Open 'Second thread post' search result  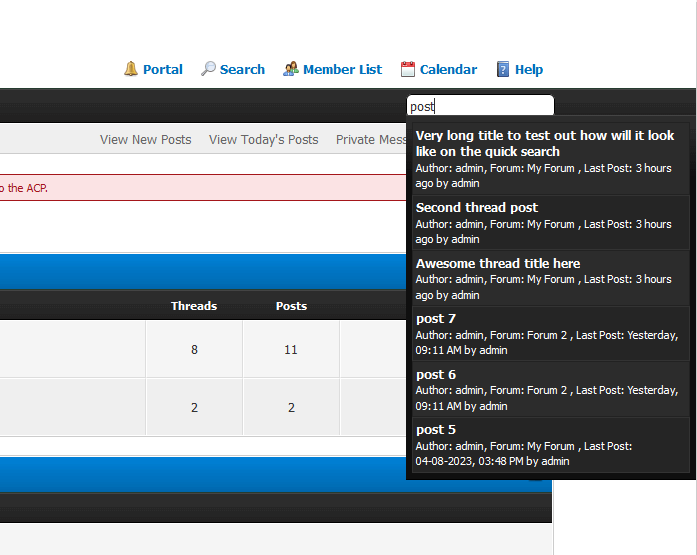point(551,223)
